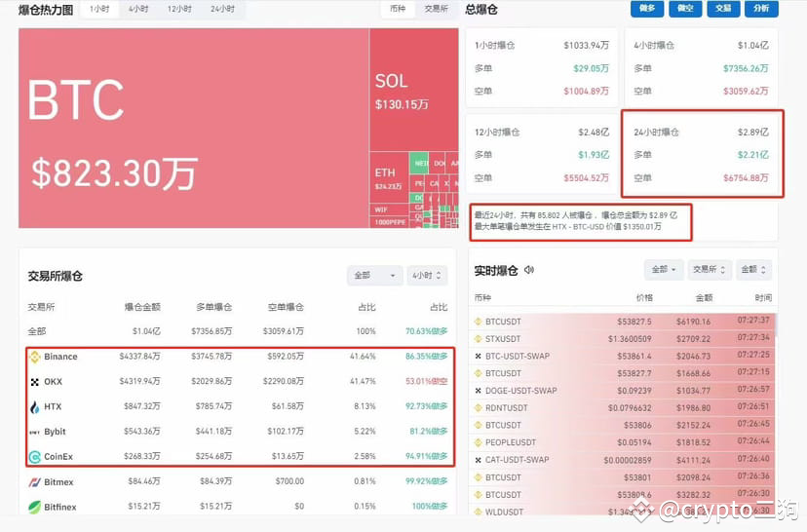Click OKX's 53.01% short ratio
The height and width of the screenshot is (532, 807).
(x=427, y=382)
